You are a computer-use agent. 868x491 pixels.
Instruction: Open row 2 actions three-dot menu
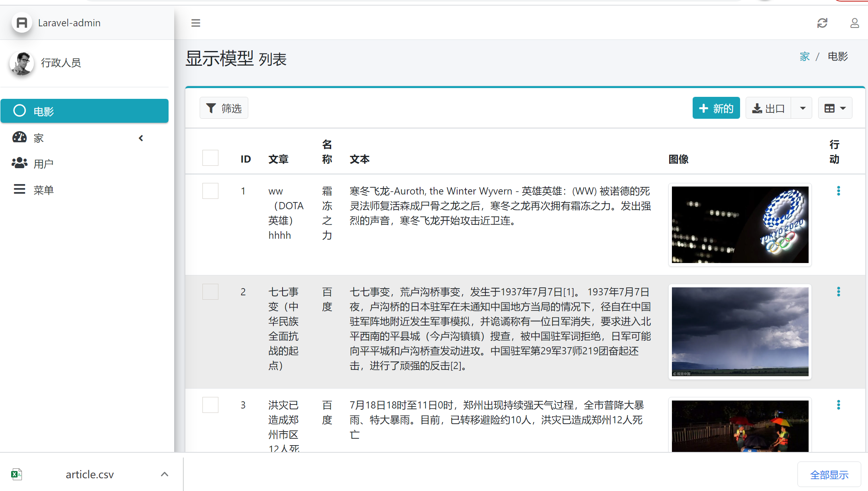pyautogui.click(x=839, y=292)
